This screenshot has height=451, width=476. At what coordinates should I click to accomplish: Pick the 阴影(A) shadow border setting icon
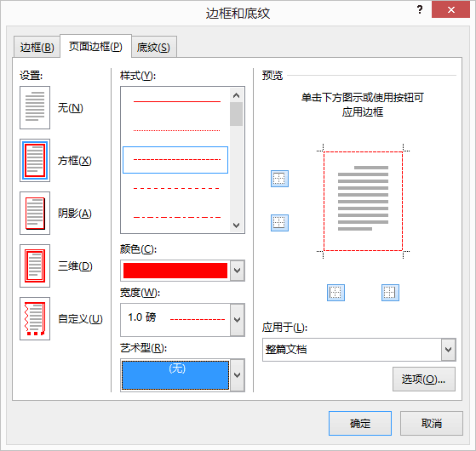tap(35, 214)
